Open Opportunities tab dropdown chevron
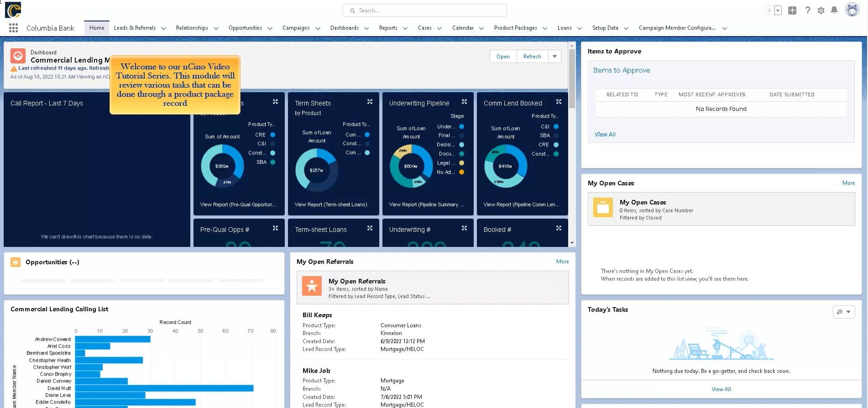This screenshot has width=868, height=408. (270, 28)
